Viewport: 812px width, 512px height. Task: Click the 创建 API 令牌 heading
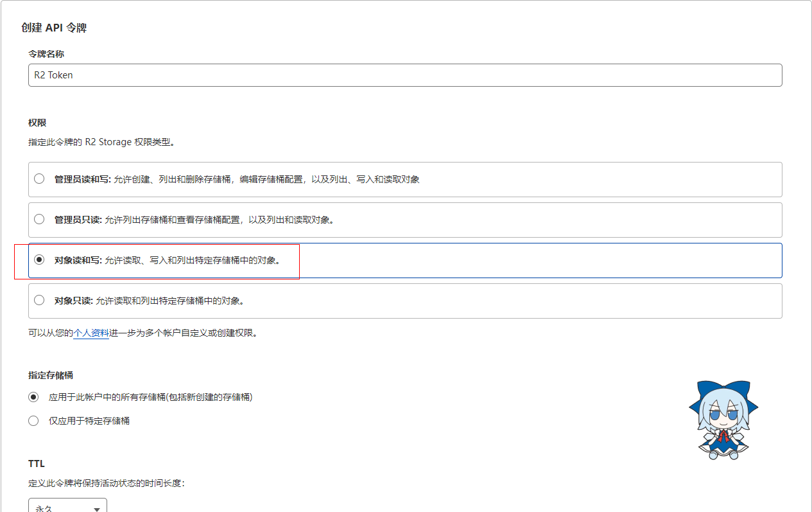pos(54,28)
